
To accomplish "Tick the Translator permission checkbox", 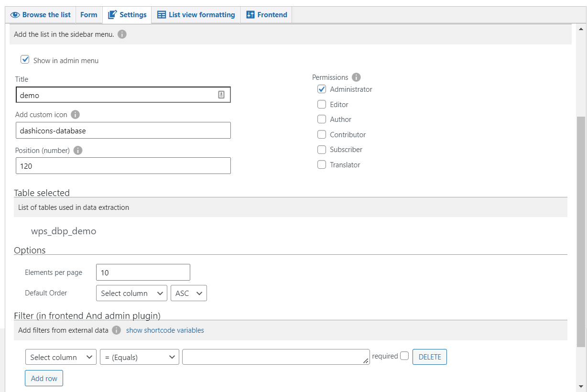I will coord(322,164).
